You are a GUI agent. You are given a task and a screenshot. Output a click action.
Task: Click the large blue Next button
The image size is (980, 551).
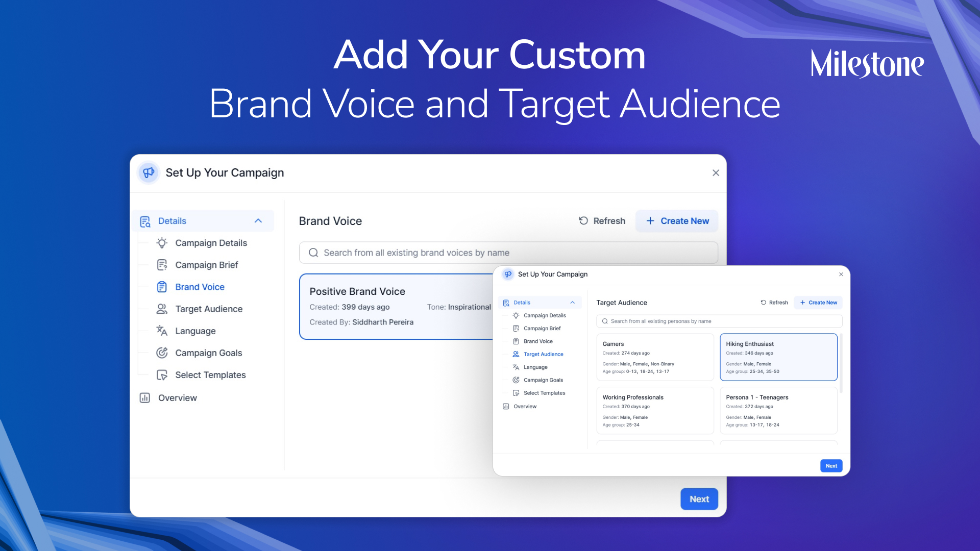(699, 499)
